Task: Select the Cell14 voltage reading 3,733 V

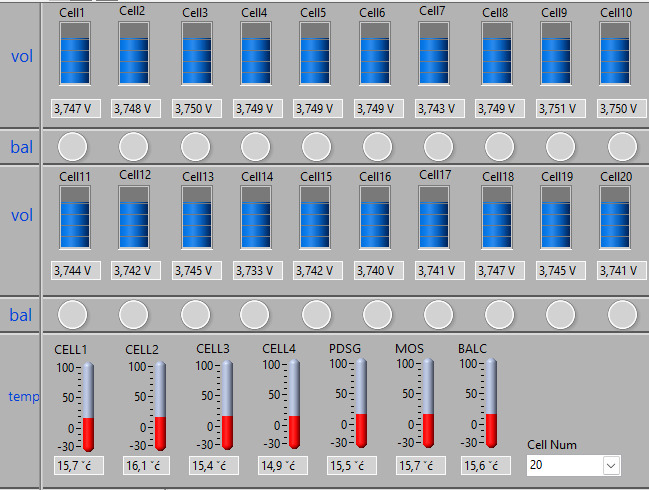Action: click(255, 271)
